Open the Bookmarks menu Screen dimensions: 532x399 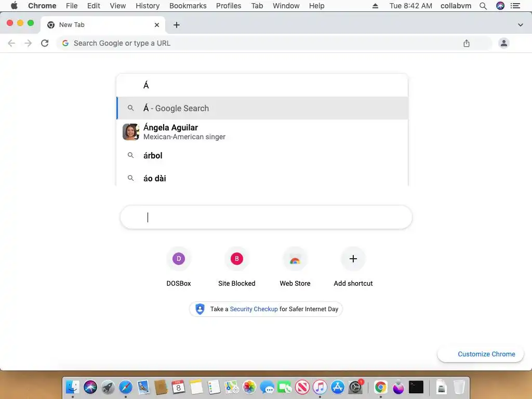coord(188,6)
